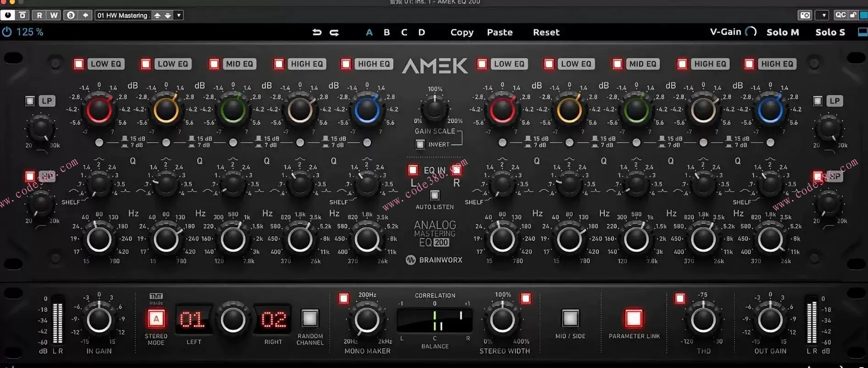The height and width of the screenshot is (368, 868).
Task: Click the IN GAIN knob
Action: (99, 320)
